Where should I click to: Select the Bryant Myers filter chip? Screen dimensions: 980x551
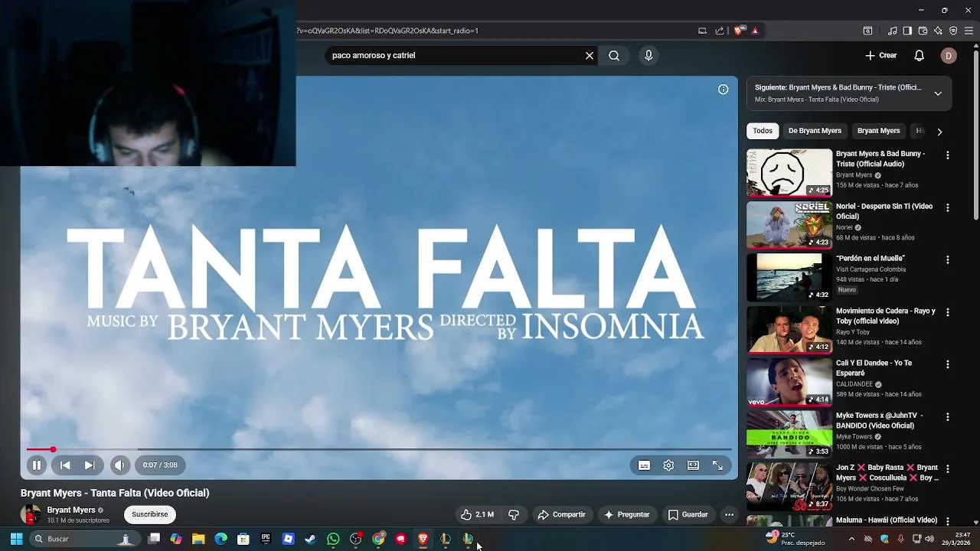click(x=878, y=131)
